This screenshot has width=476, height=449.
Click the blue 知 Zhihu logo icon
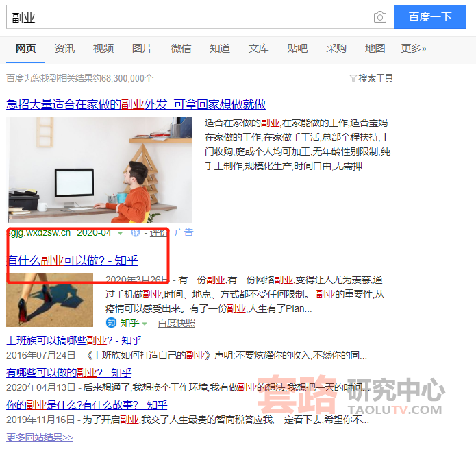coord(111,322)
